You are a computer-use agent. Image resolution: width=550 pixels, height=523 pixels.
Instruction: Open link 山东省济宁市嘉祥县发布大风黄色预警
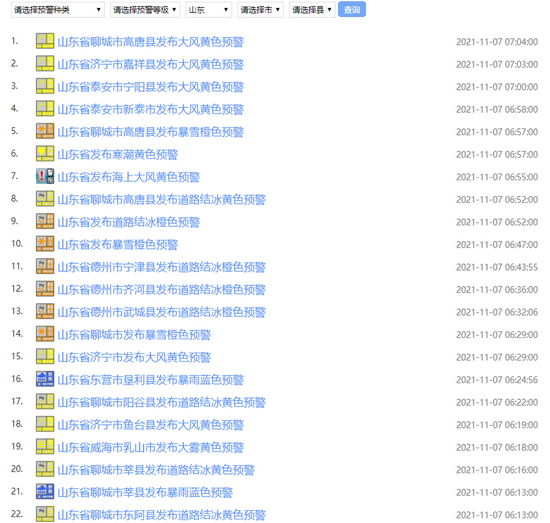pos(150,65)
